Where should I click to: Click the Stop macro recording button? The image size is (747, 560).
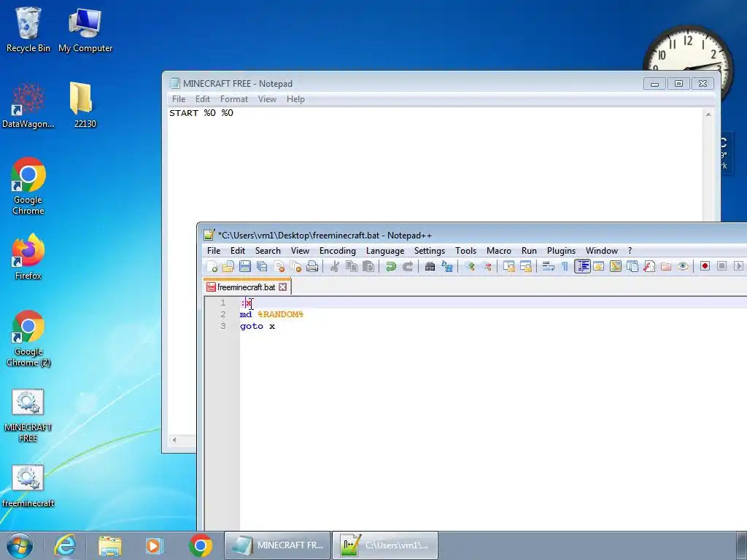(721, 266)
